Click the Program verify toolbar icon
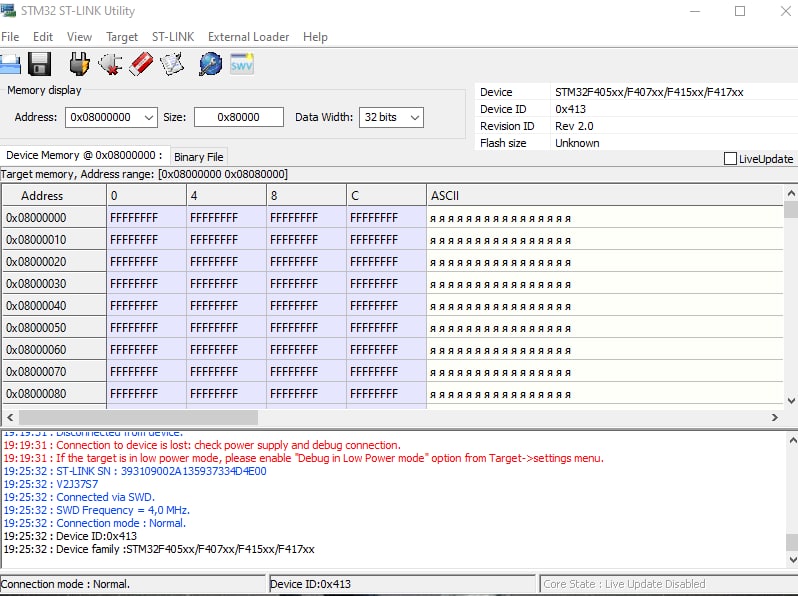 tap(172, 64)
